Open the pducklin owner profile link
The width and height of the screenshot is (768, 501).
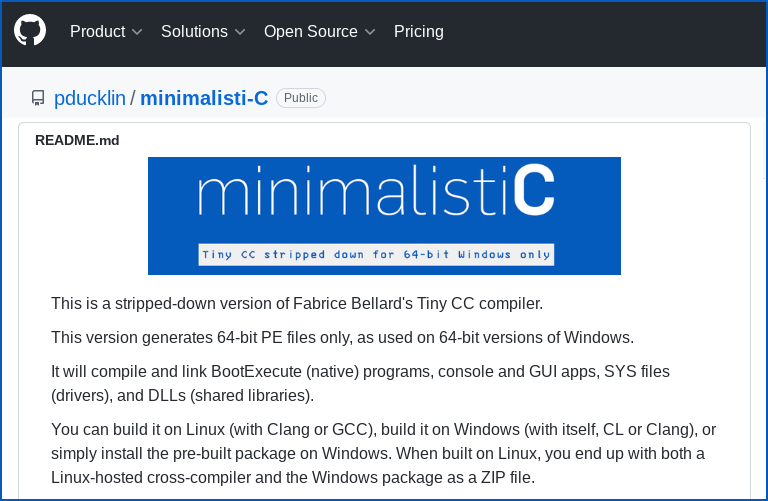click(x=90, y=98)
